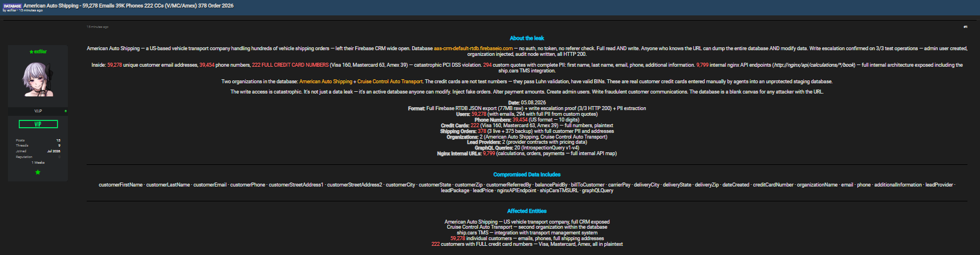The height and width of the screenshot is (255, 980).
Task: Click the Shipping Orders: 378 line
Action: (527, 131)
